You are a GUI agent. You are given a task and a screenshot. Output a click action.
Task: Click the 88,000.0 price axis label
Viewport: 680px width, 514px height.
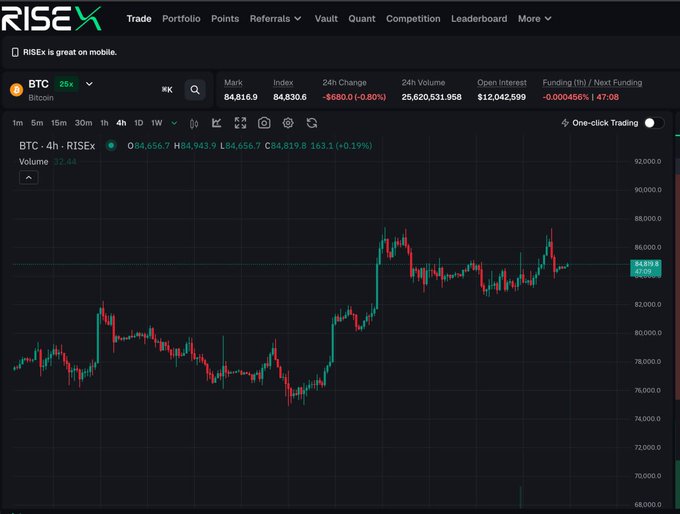648,219
